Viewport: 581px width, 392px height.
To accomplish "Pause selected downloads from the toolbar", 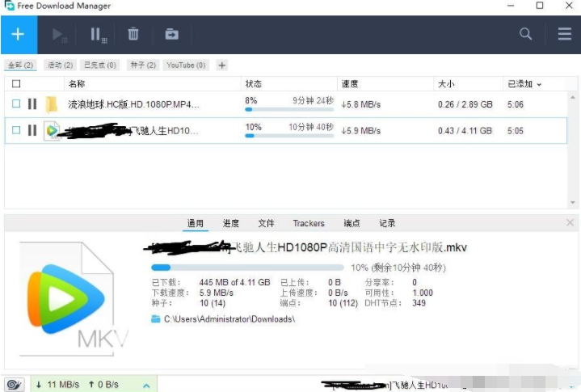I will click(99, 35).
